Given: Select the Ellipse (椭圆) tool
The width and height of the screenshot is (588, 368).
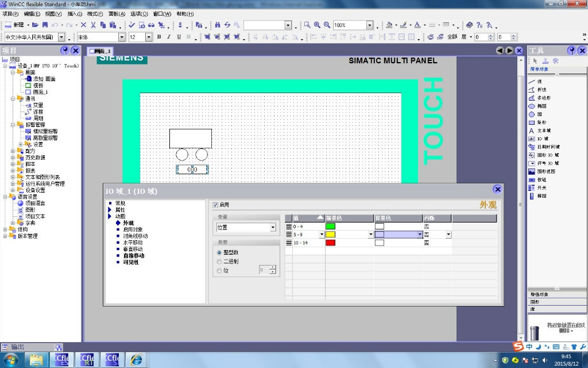Looking at the screenshot, I should [x=537, y=106].
